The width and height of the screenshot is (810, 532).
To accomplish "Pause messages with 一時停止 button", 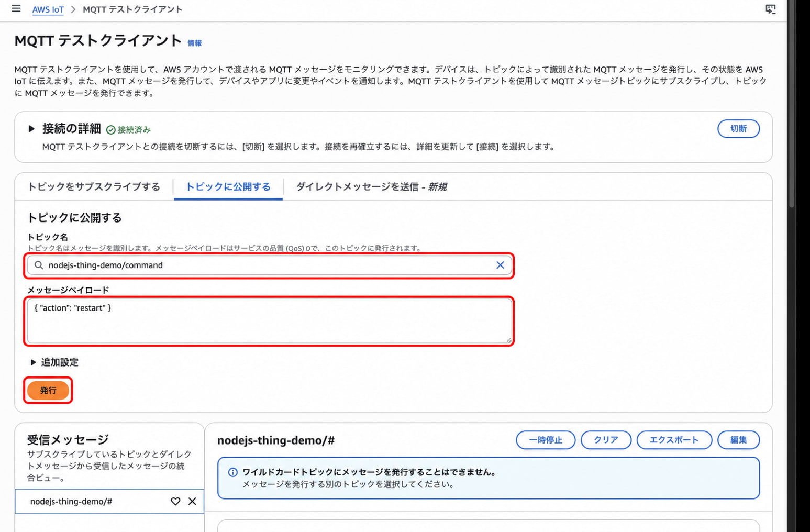I will click(546, 440).
